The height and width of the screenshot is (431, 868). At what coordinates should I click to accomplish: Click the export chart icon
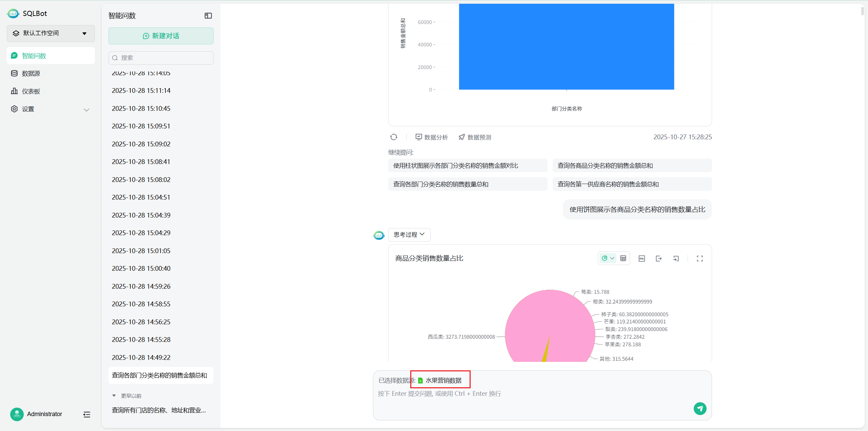point(658,259)
